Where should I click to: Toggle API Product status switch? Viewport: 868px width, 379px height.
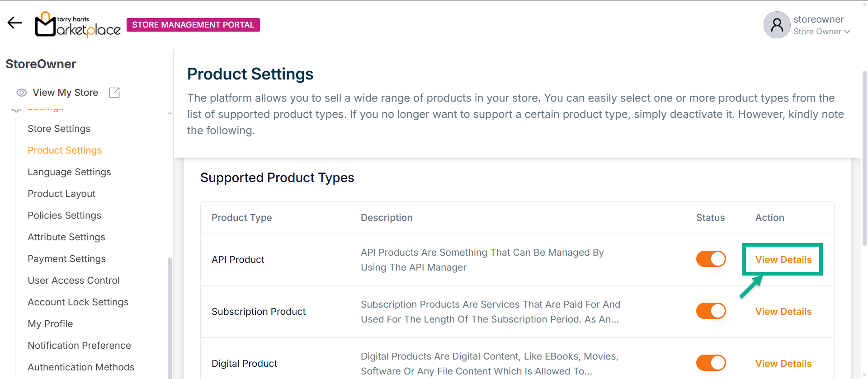[711, 259]
